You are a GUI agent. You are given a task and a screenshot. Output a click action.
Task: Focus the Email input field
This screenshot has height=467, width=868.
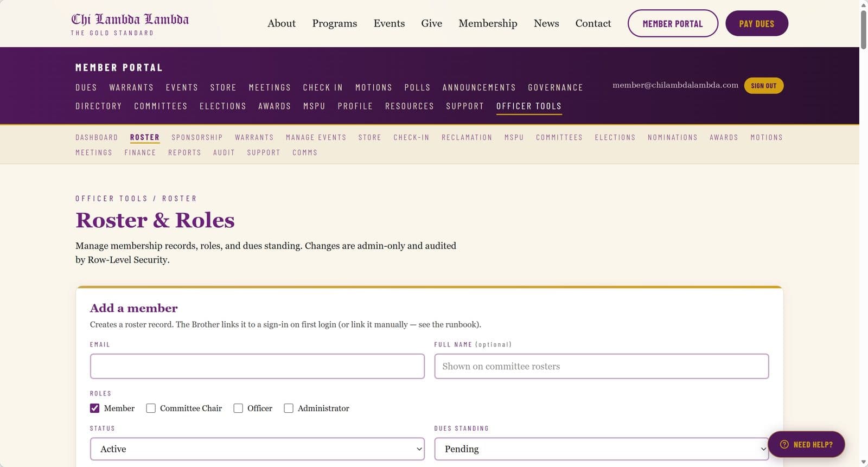[x=257, y=366]
